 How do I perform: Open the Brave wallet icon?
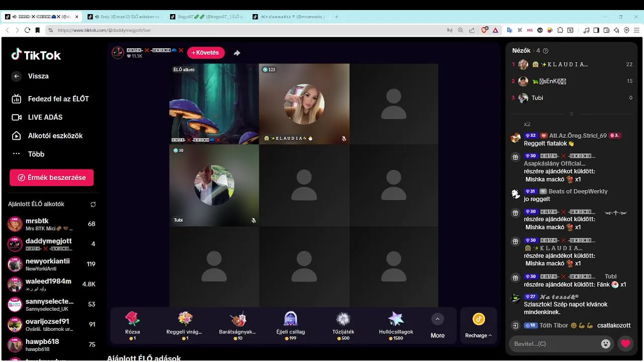pos(606,30)
